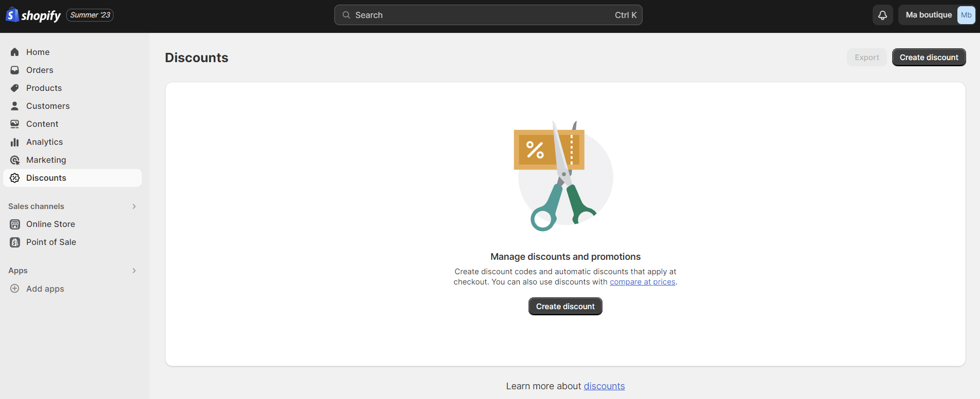Open compare at prices link

643,282
